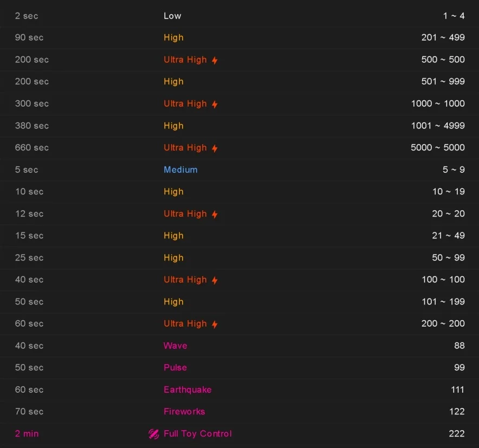
Task: Select the Pulse pattern label
Action: pos(176,367)
